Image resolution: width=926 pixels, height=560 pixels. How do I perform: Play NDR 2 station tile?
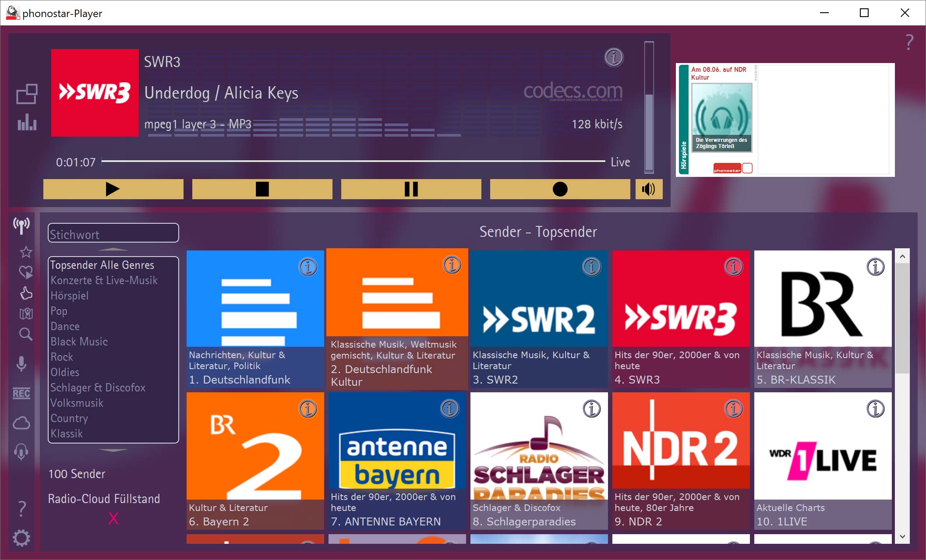click(681, 461)
